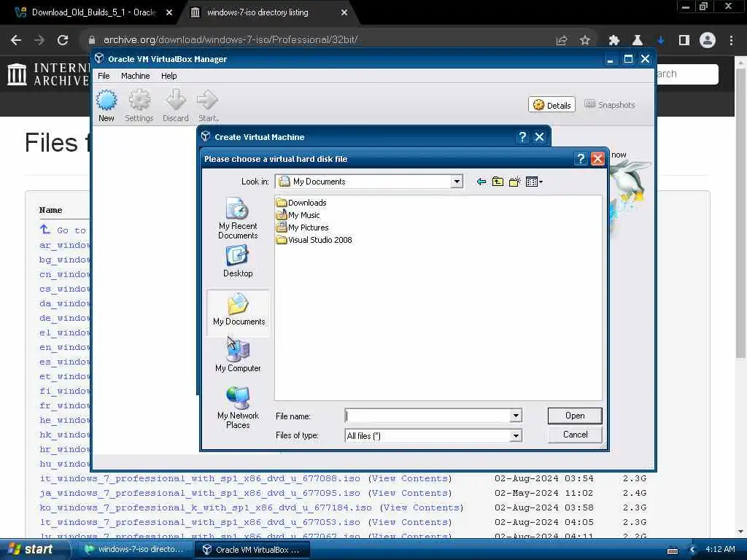Click the Details button in VirtualBox Manager
Image resolution: width=747 pixels, height=560 pixels.
click(551, 105)
